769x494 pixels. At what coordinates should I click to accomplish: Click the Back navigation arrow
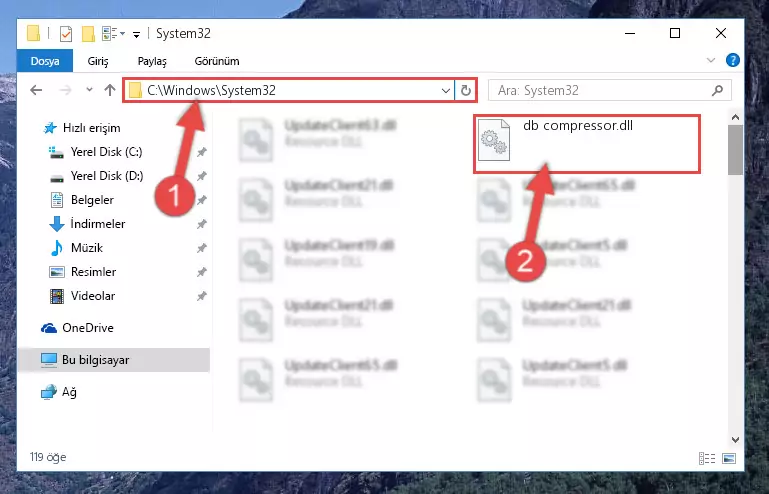coord(36,90)
